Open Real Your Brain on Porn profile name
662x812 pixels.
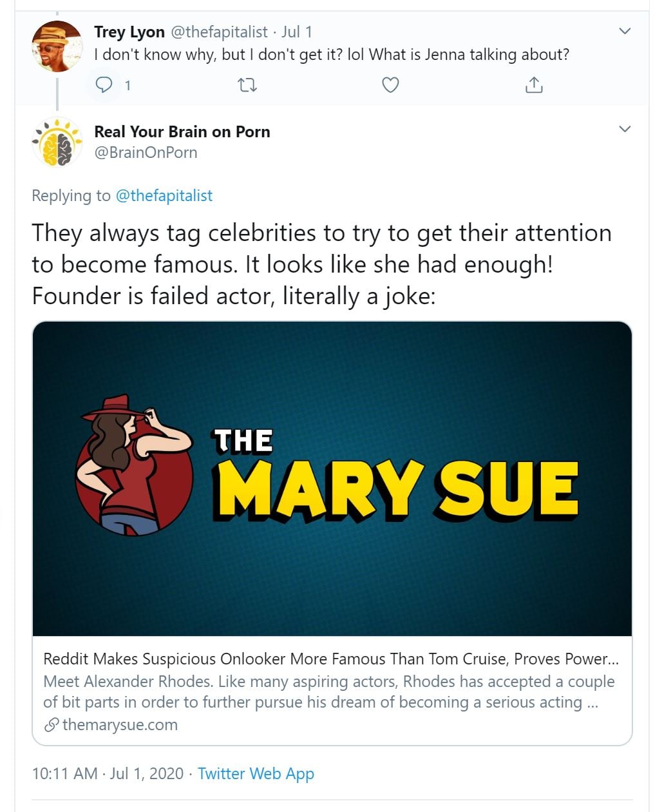(x=182, y=131)
